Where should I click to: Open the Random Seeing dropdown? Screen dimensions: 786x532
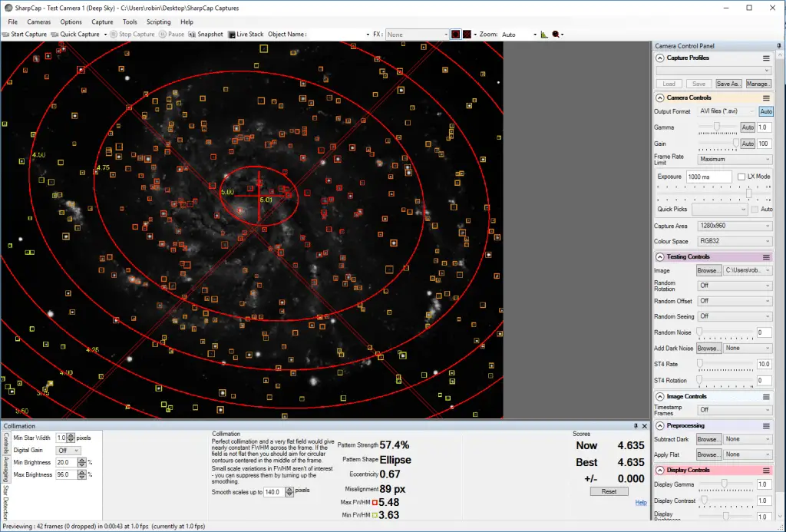coord(735,316)
